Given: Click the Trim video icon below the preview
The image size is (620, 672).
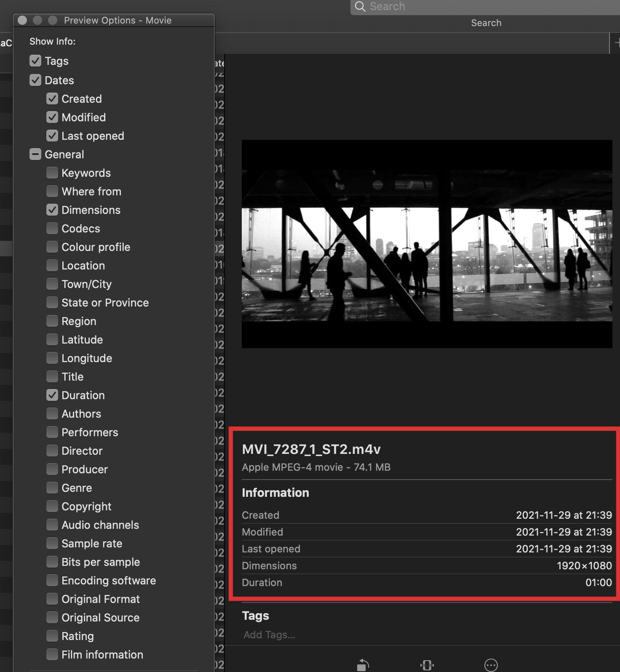Looking at the screenshot, I should click(x=427, y=665).
